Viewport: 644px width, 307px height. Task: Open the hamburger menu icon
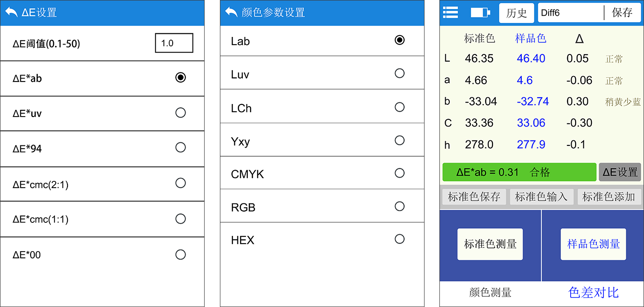(450, 12)
